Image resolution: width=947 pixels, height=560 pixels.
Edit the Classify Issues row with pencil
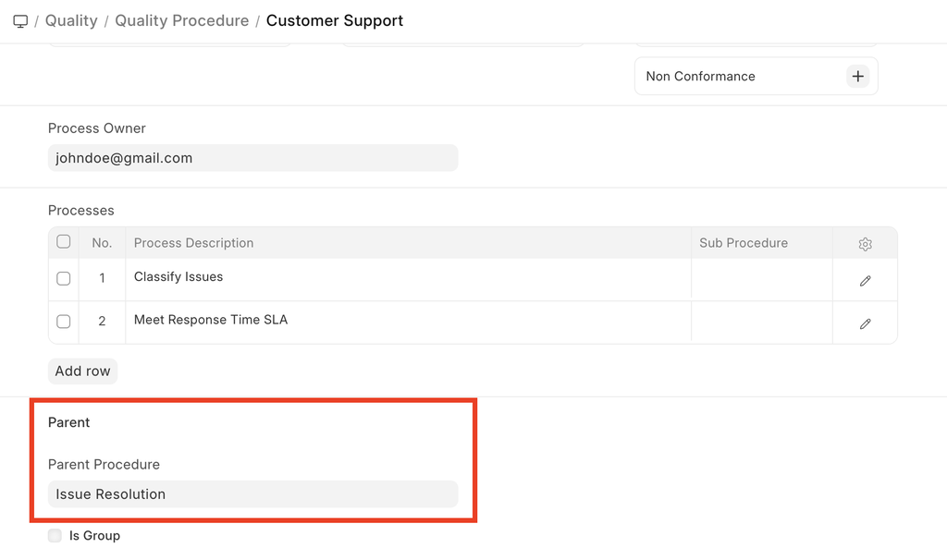865,281
